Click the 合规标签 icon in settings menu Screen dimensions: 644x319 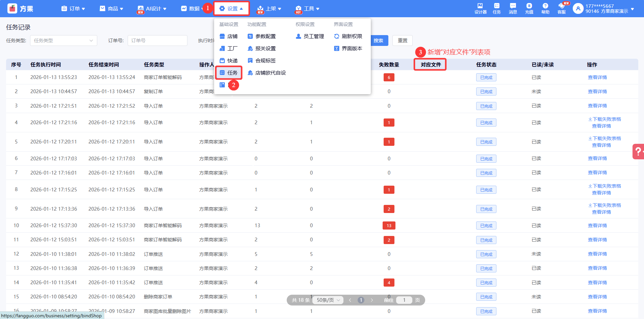tap(250, 60)
